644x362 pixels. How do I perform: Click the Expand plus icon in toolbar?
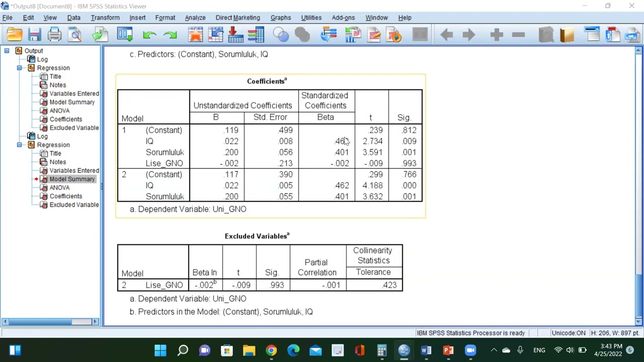pyautogui.click(x=497, y=35)
